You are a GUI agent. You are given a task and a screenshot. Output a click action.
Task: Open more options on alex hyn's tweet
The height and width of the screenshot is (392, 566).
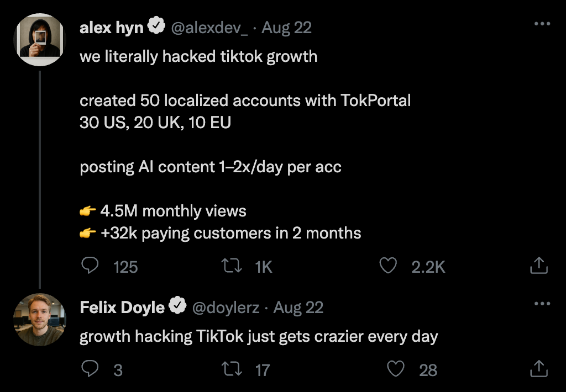[x=542, y=24]
